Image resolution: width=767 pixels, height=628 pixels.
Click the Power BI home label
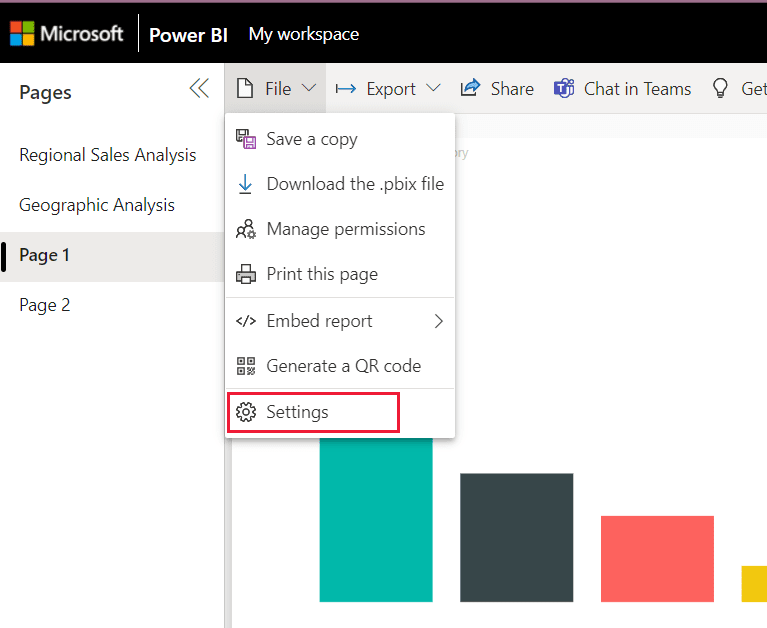coord(188,35)
